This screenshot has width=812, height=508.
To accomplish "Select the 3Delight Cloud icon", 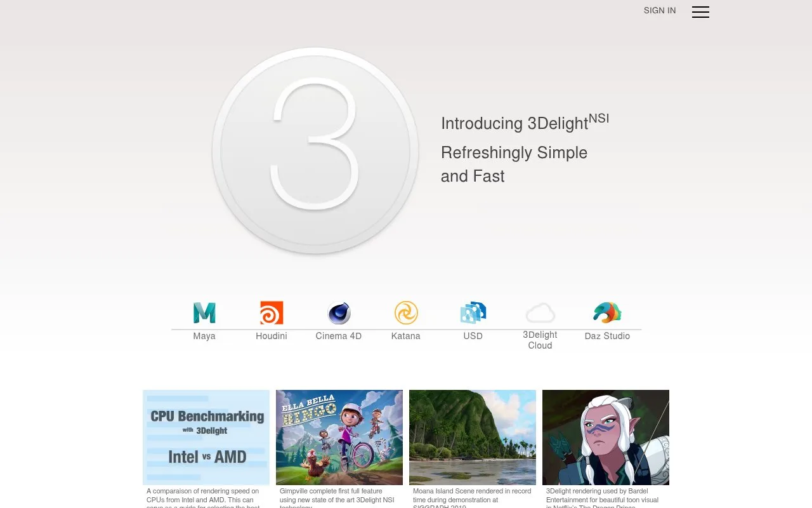I will pos(540,313).
